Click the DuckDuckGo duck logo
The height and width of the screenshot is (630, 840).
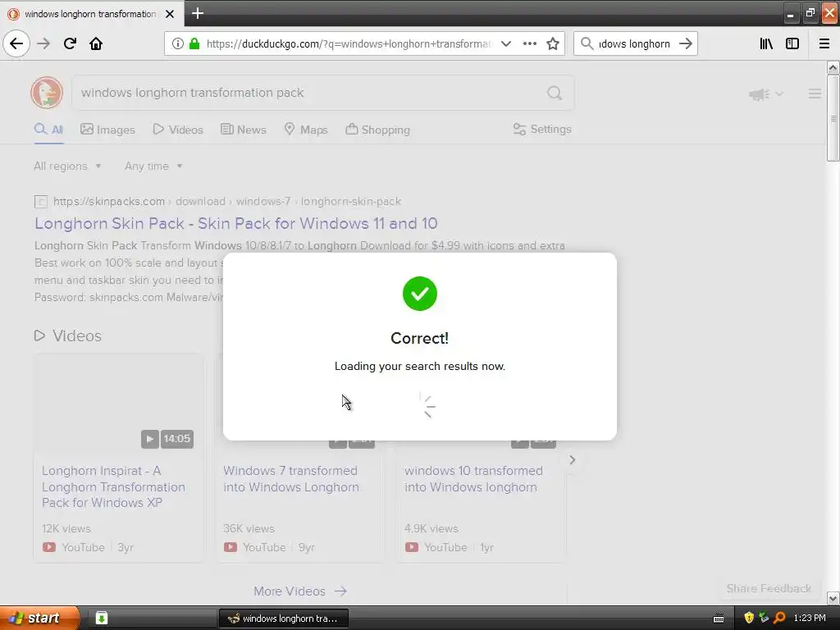(x=47, y=93)
